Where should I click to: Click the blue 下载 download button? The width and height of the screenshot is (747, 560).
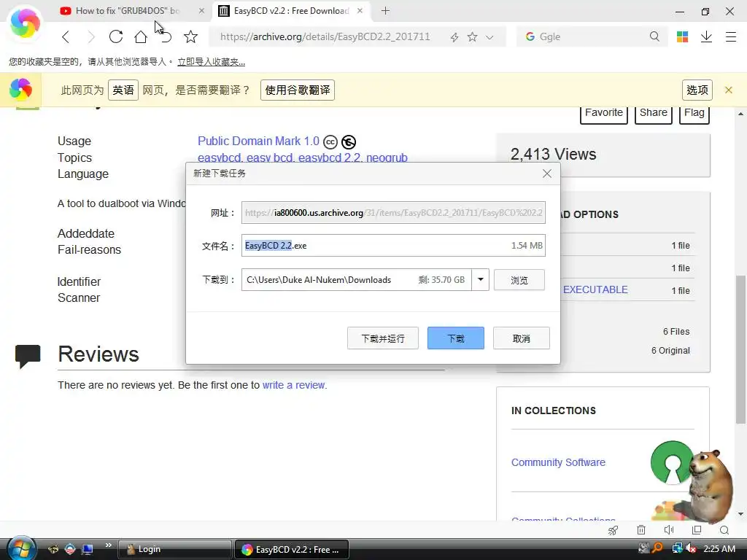coord(455,338)
